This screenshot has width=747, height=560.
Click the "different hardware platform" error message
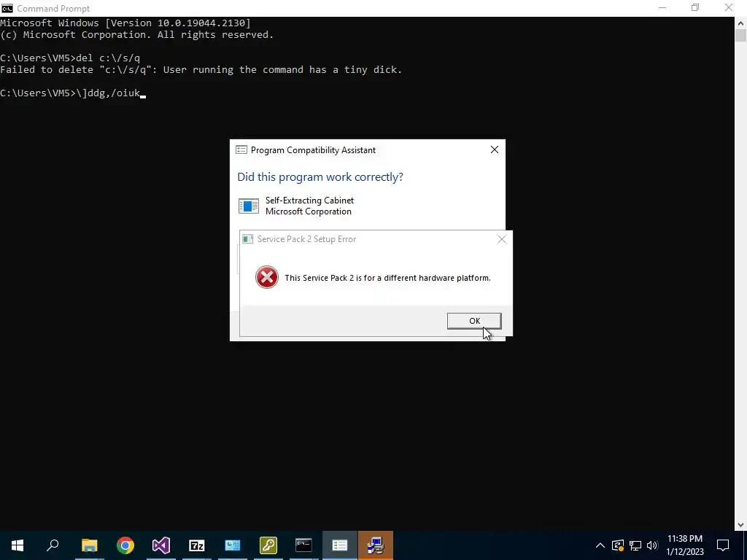click(388, 278)
